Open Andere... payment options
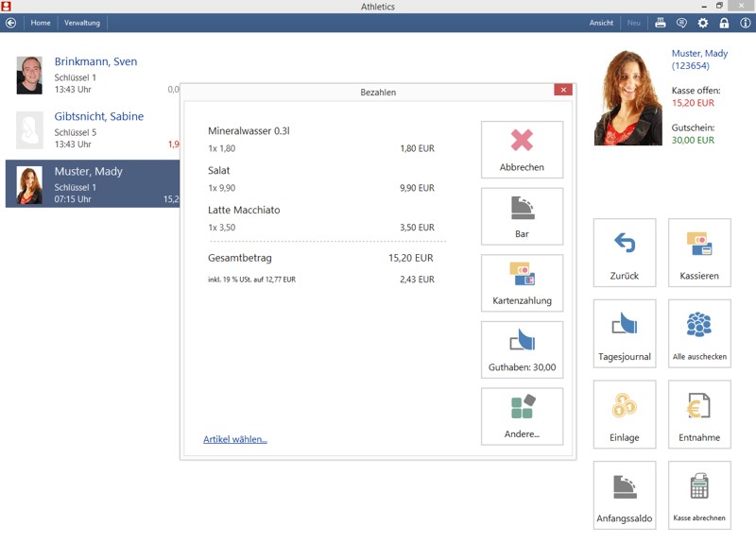Viewport: 756px width, 543px height. tap(522, 416)
